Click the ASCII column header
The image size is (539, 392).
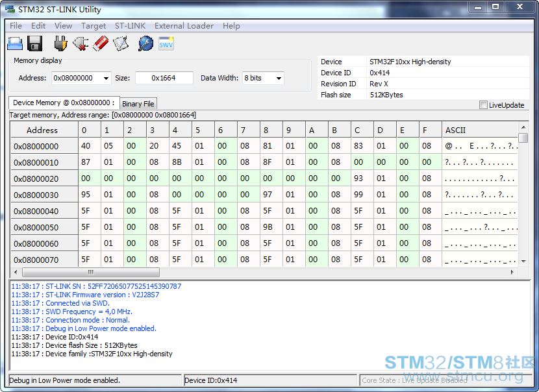tap(480, 130)
